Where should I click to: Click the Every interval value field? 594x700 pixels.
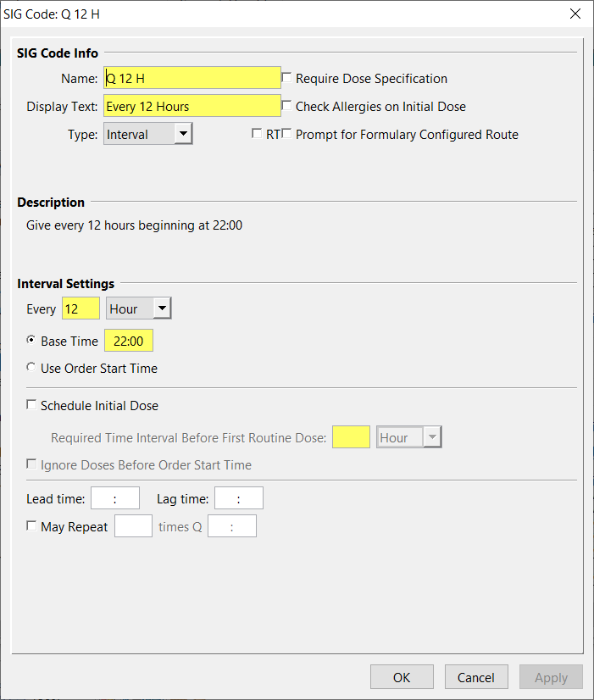80,308
